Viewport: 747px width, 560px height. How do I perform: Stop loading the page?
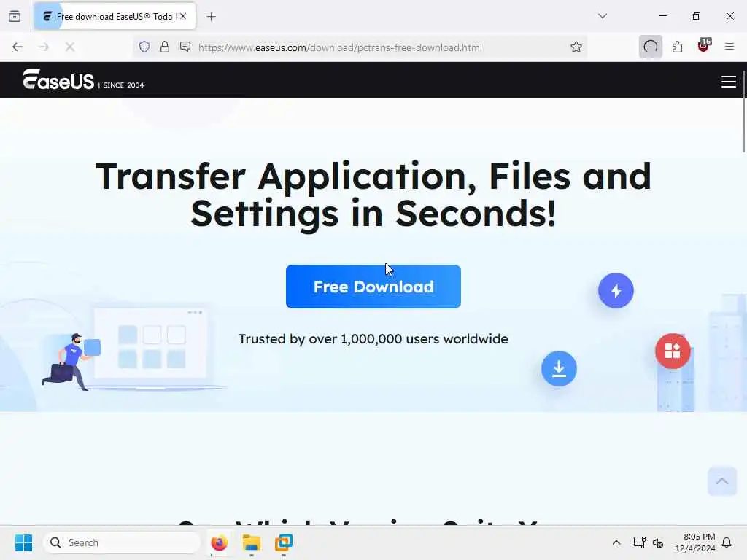click(x=70, y=47)
